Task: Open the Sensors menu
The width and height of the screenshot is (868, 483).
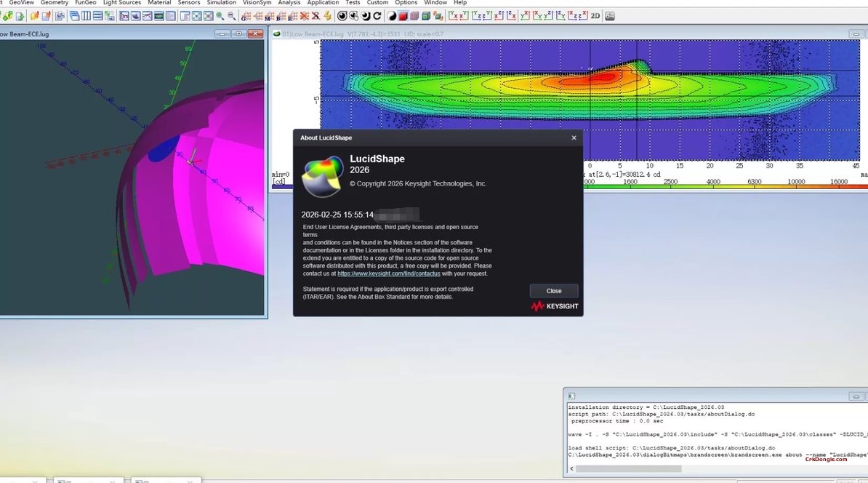Action: tap(189, 3)
